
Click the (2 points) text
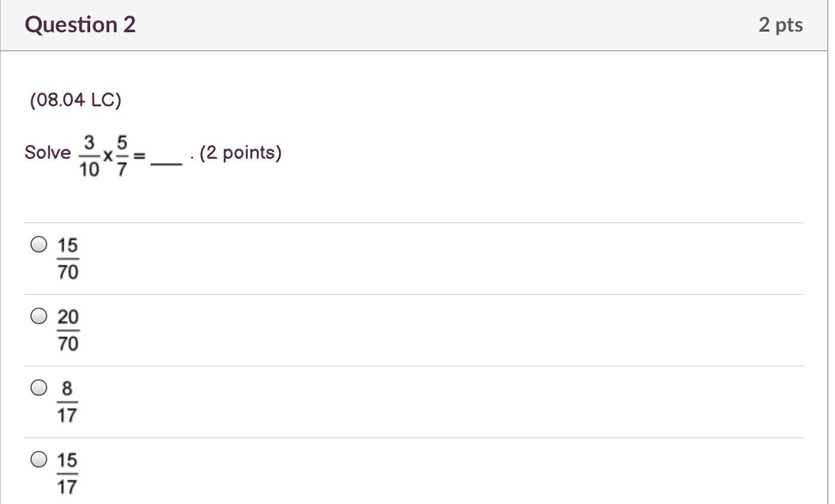[241, 153]
